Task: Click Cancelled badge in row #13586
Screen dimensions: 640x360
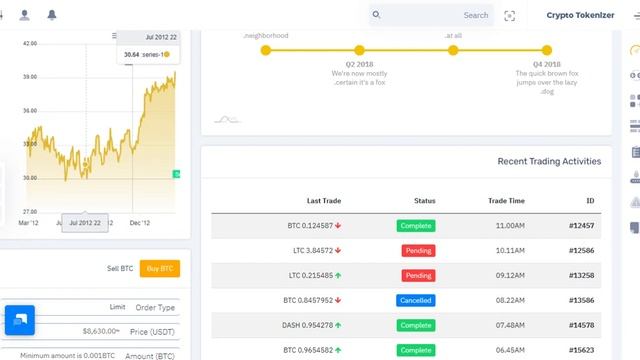Action: click(x=416, y=300)
